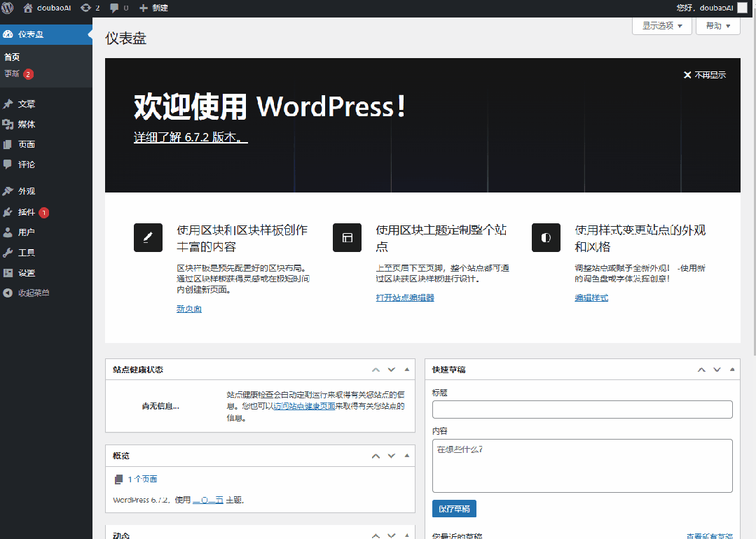
Task: Collapse the 概览 panel
Action: (407, 456)
